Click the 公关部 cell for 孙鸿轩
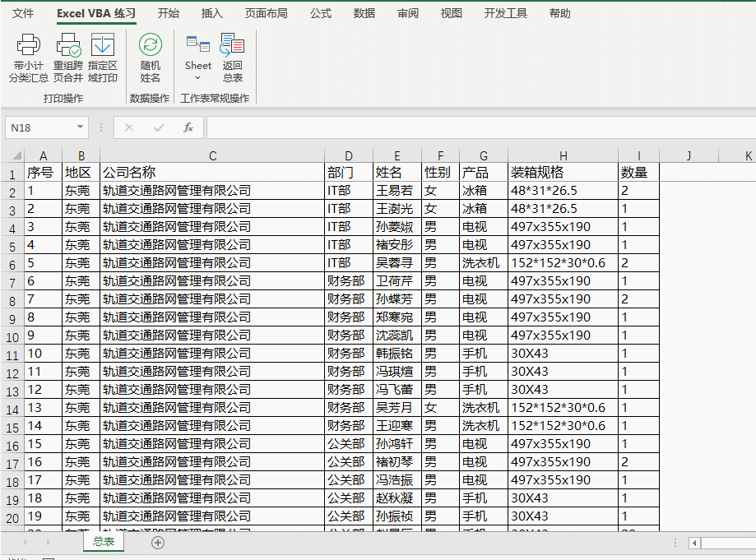Screen dimensions: 756x560 tap(349, 444)
